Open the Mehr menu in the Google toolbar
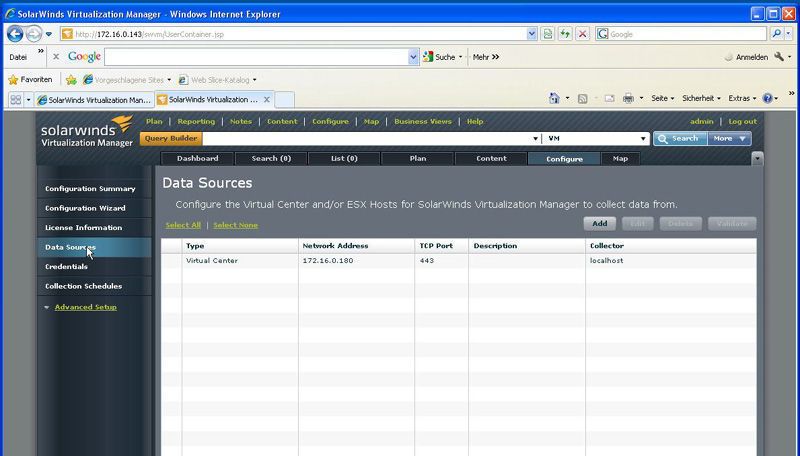The image size is (800, 456). (486, 57)
